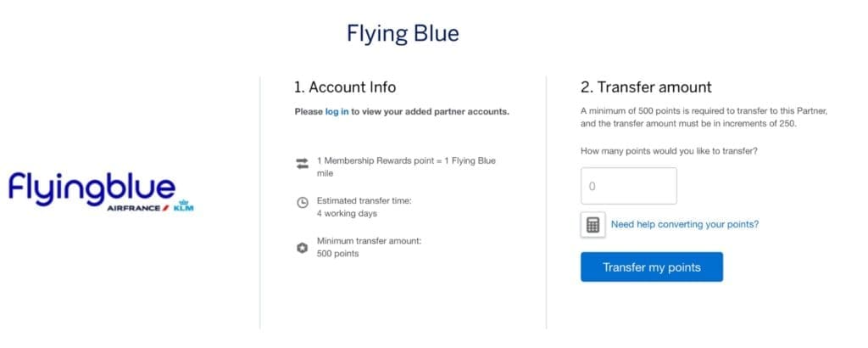The width and height of the screenshot is (868, 348).
Task: Select the 1. Account Info heading
Action: point(345,87)
